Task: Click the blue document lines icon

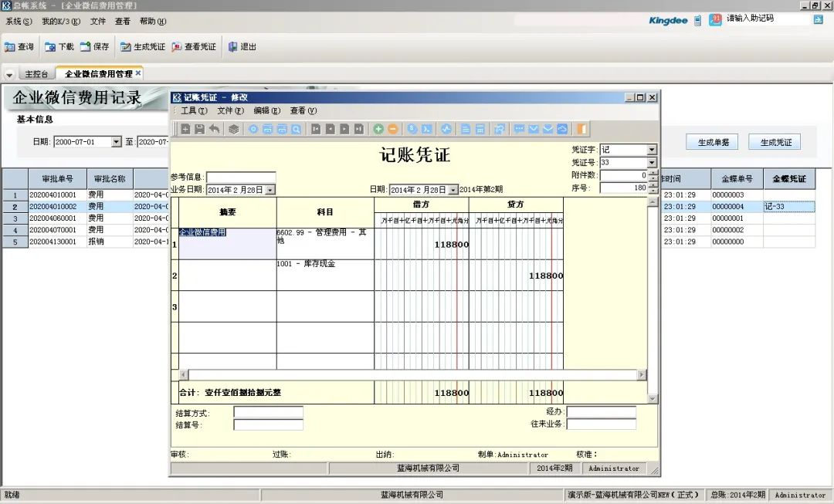Action: [x=466, y=129]
